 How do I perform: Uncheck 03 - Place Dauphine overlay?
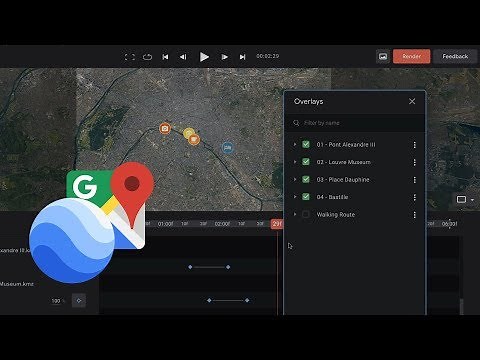click(306, 179)
